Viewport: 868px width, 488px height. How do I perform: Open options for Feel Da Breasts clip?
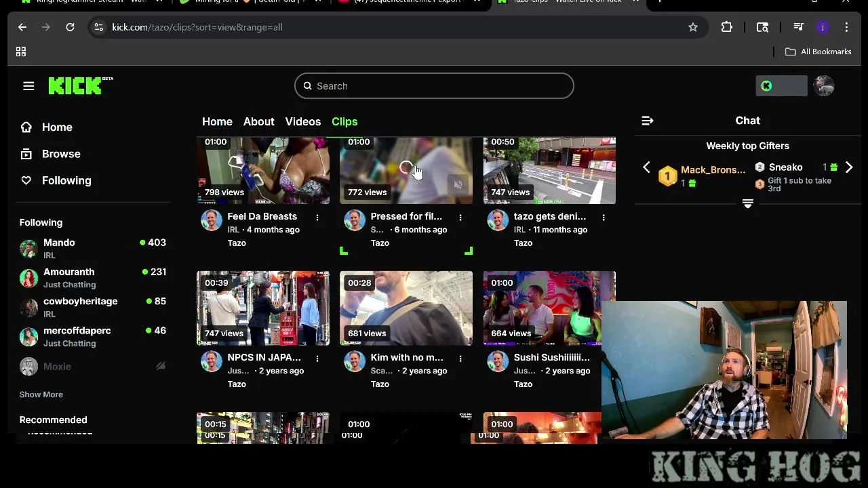317,217
